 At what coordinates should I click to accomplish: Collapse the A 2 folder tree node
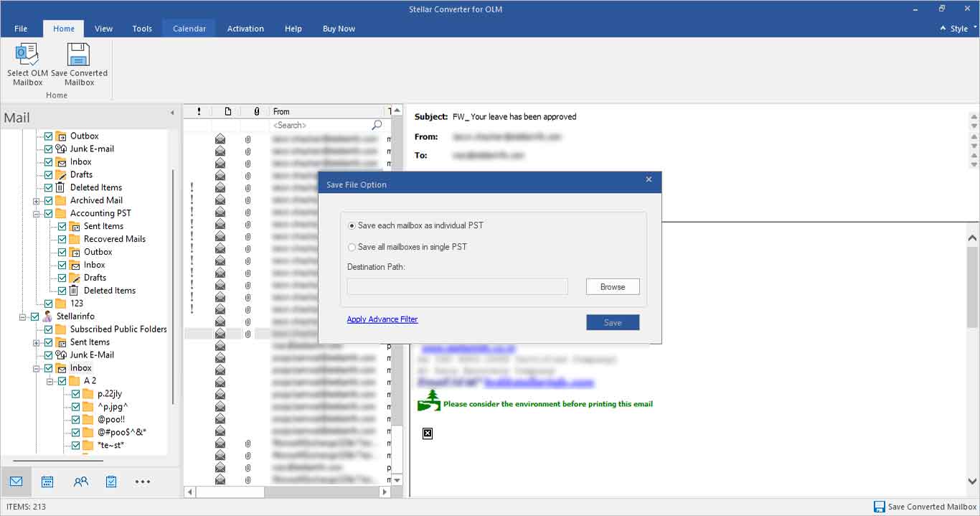coord(50,381)
